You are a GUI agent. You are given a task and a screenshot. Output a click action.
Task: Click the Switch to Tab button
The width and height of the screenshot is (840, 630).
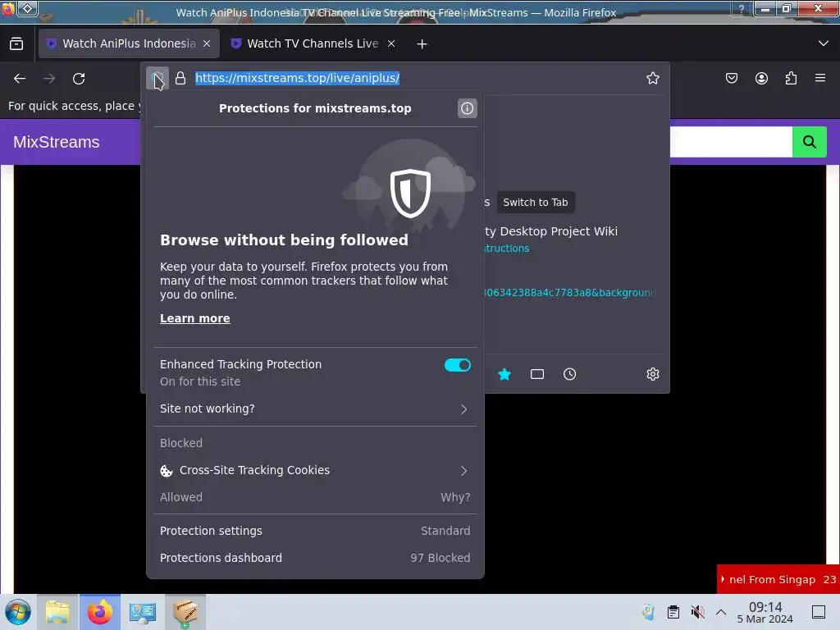pyautogui.click(x=535, y=203)
